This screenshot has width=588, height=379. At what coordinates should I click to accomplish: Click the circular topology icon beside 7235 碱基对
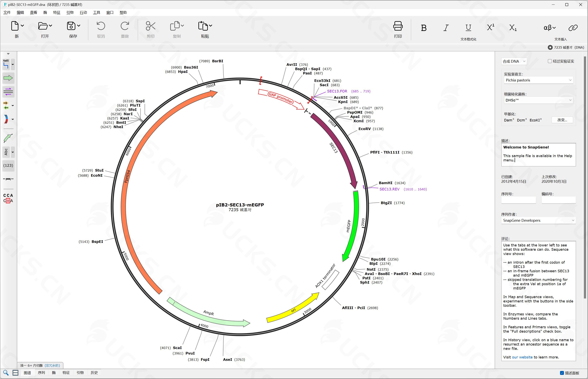pos(550,48)
